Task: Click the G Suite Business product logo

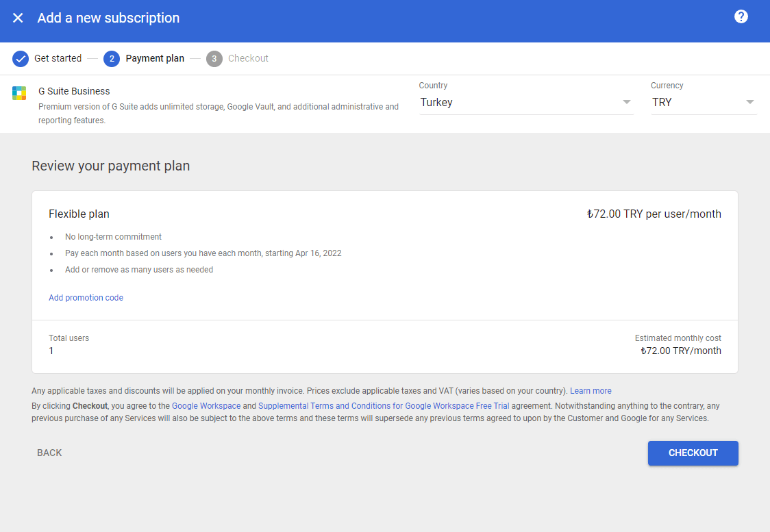Action: click(x=19, y=93)
